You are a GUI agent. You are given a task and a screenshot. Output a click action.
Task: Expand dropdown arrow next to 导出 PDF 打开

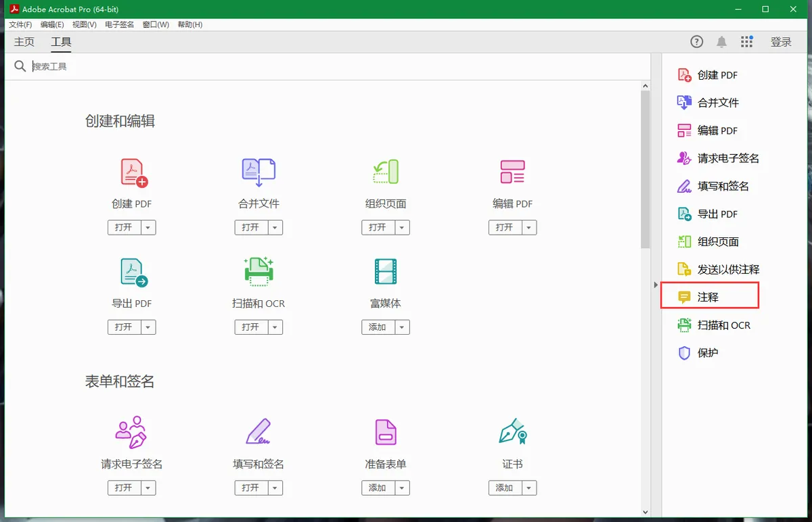pyautogui.click(x=148, y=327)
